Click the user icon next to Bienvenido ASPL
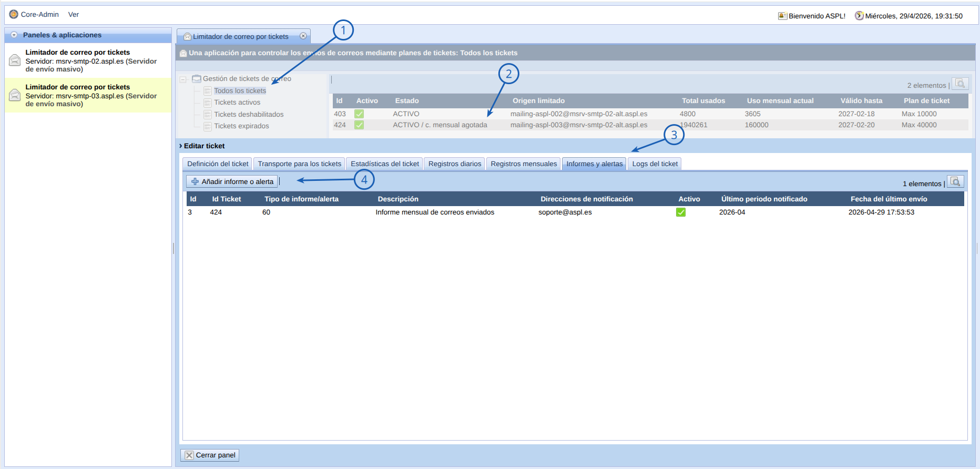The image size is (980, 469). 782,16
